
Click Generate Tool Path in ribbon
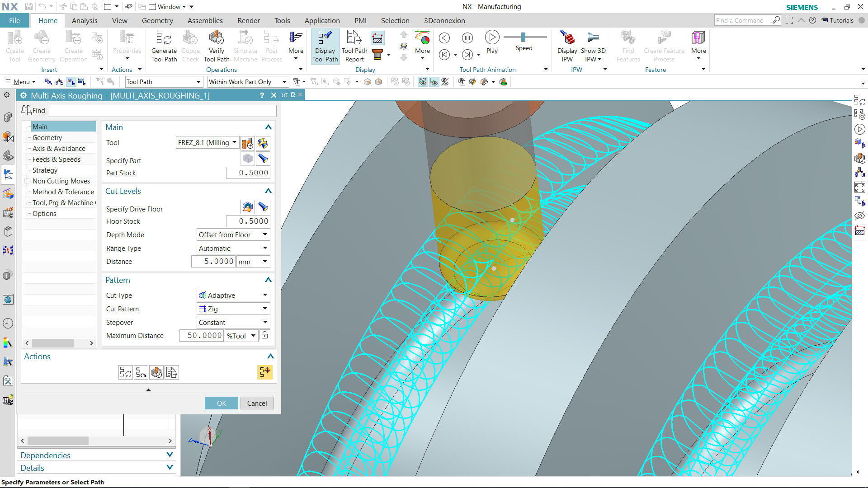coord(164,46)
